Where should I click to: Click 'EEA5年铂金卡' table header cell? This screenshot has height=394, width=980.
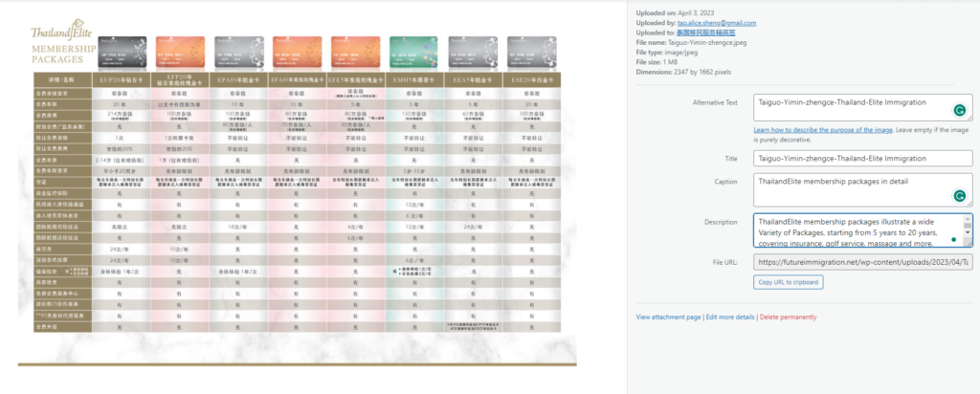pyautogui.click(x=473, y=80)
